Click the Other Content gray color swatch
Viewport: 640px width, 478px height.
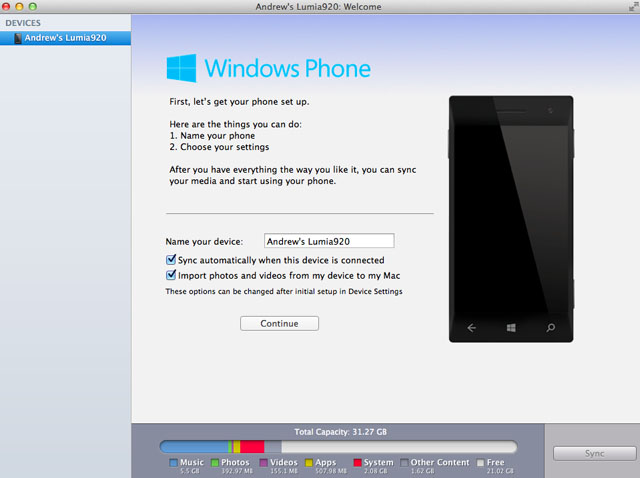click(404, 462)
